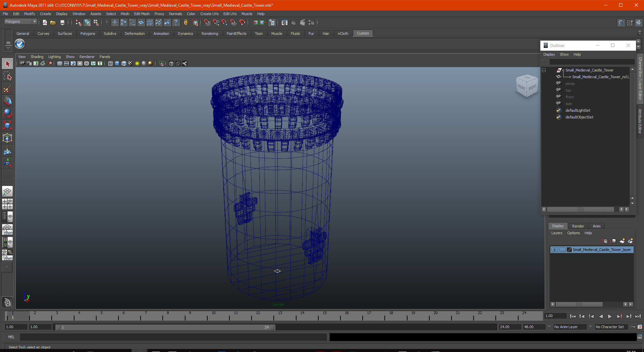This screenshot has width=644, height=352.
Task: Click the checkmark shelf button in Custom shelf
Action: click(20, 44)
